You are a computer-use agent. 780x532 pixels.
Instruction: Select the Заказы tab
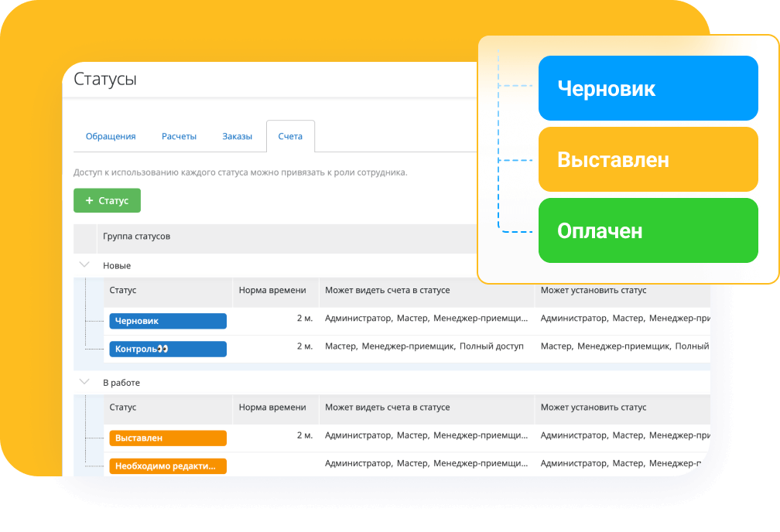(238, 135)
